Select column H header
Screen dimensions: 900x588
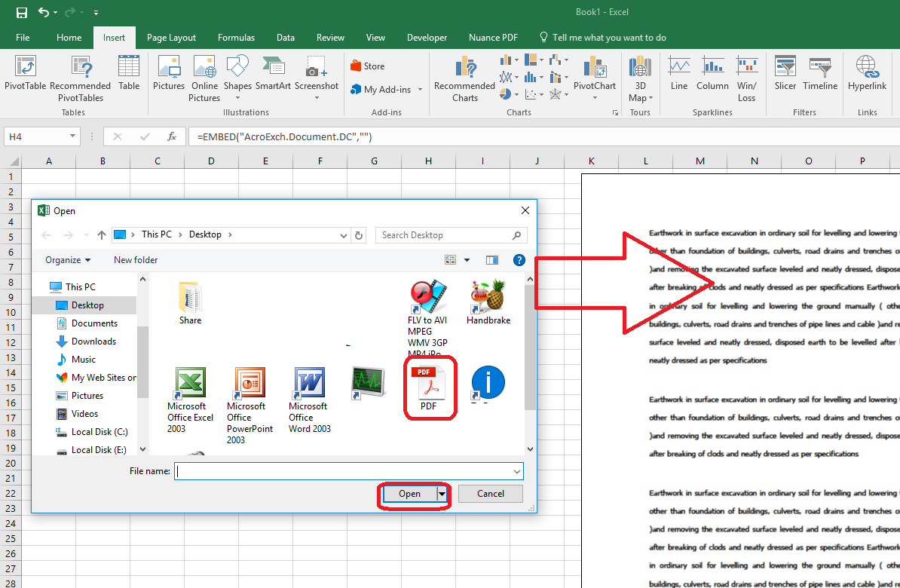428,161
